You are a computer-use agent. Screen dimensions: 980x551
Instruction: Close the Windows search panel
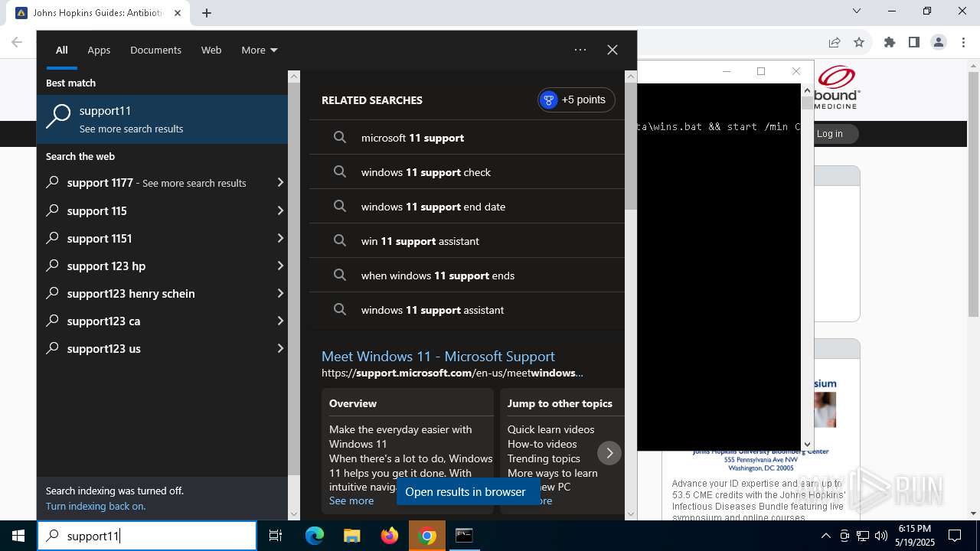tap(612, 50)
